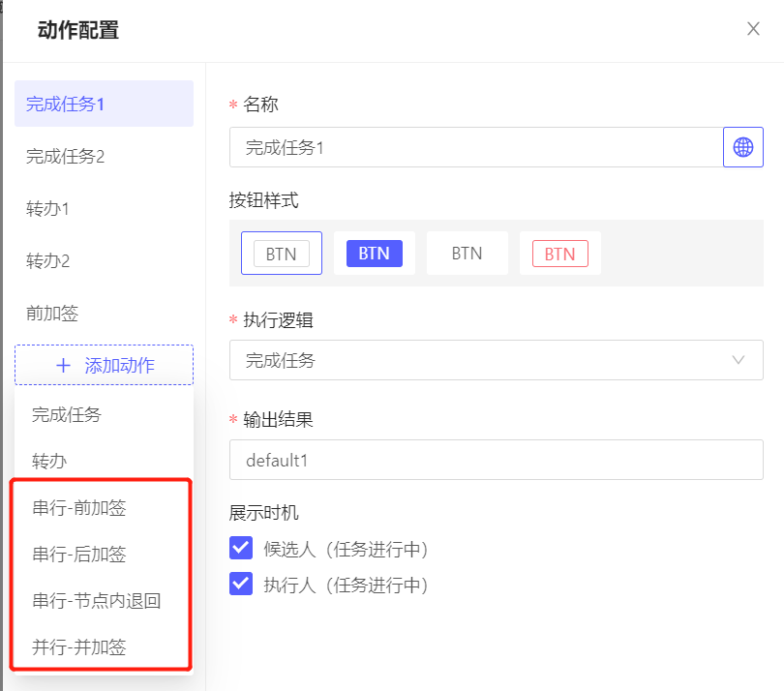
Task: Click the plus icon in 添加动作
Action: (63, 366)
